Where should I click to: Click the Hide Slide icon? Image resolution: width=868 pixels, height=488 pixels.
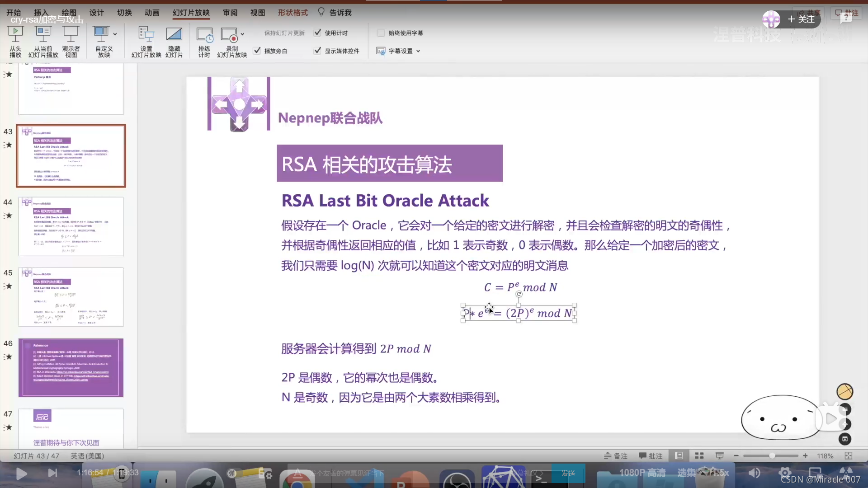point(174,33)
